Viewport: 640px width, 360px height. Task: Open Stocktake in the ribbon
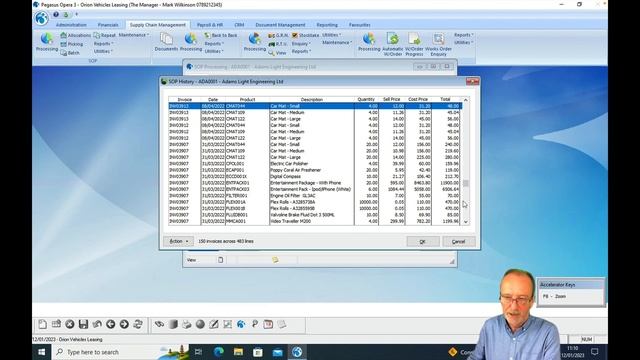[306, 36]
